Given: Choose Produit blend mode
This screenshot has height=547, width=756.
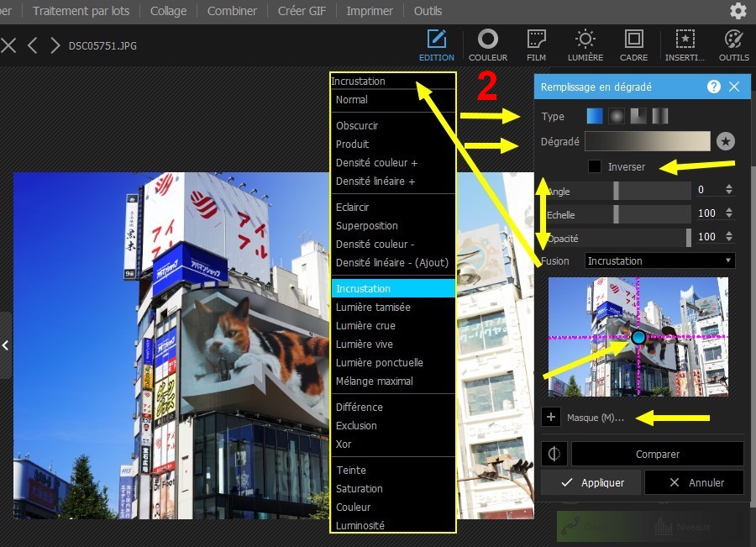Looking at the screenshot, I should click(x=393, y=145).
